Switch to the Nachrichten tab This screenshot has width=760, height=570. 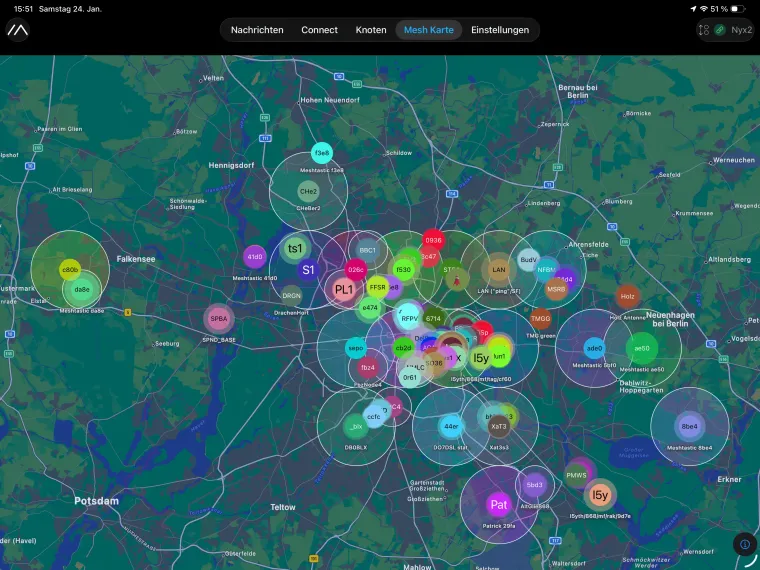(x=257, y=30)
